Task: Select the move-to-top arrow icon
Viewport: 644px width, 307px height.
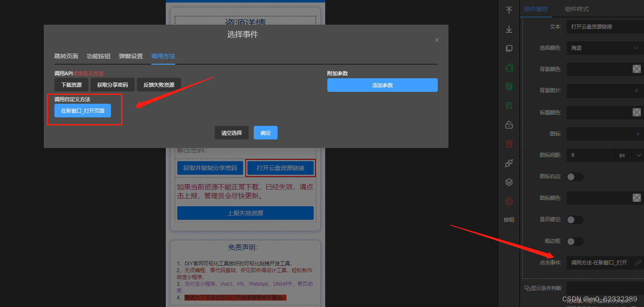Action: tap(509, 10)
